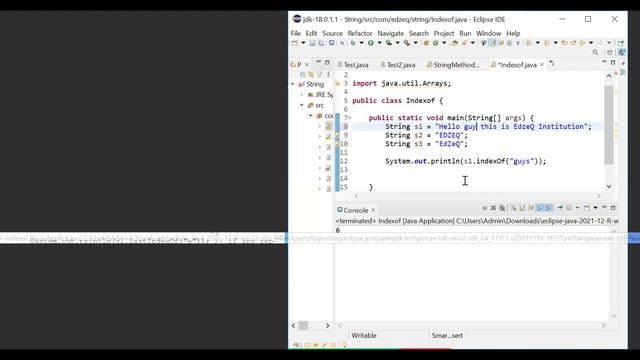This screenshot has height=360, width=640.
Task: Click the Save All toolbar icon
Action: (321, 43)
